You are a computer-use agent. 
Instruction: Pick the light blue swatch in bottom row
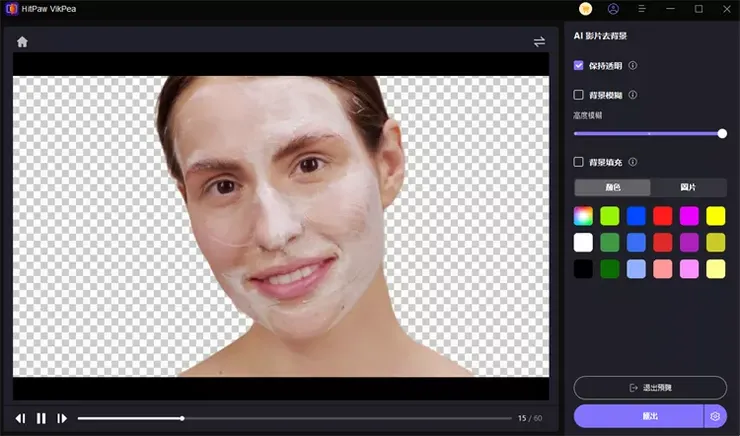636,269
